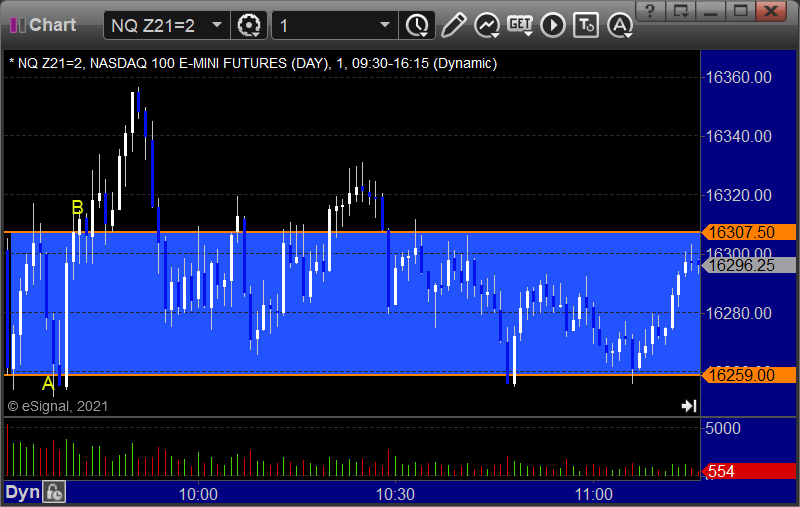Click the red 554 volume label
This screenshot has width=800, height=507.
pos(748,471)
